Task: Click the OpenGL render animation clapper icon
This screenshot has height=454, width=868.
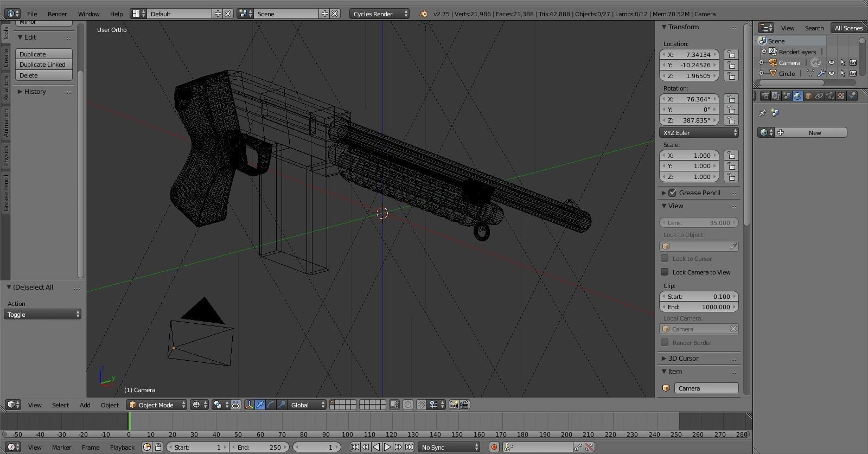Action: coord(464,405)
